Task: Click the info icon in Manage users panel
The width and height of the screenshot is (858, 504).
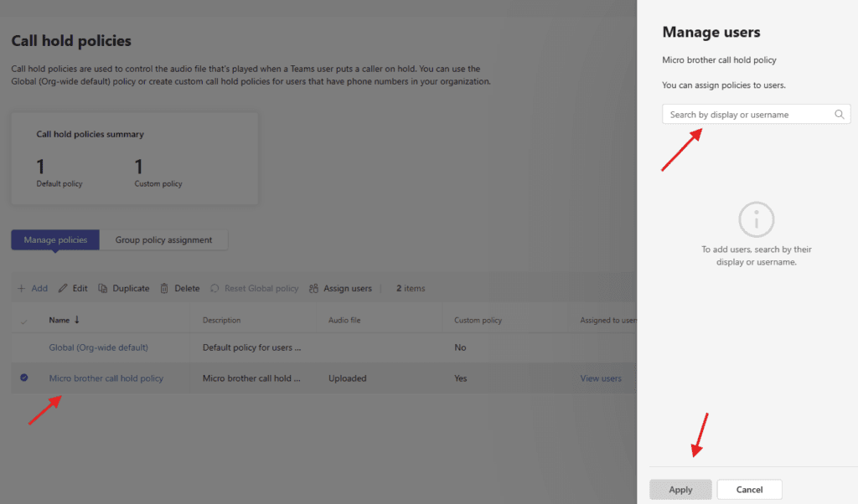Action: 756,220
